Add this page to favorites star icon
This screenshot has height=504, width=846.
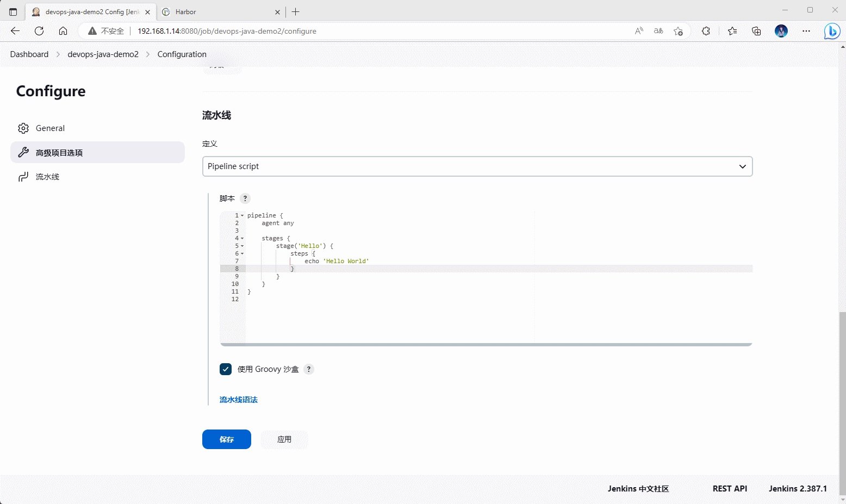point(678,31)
